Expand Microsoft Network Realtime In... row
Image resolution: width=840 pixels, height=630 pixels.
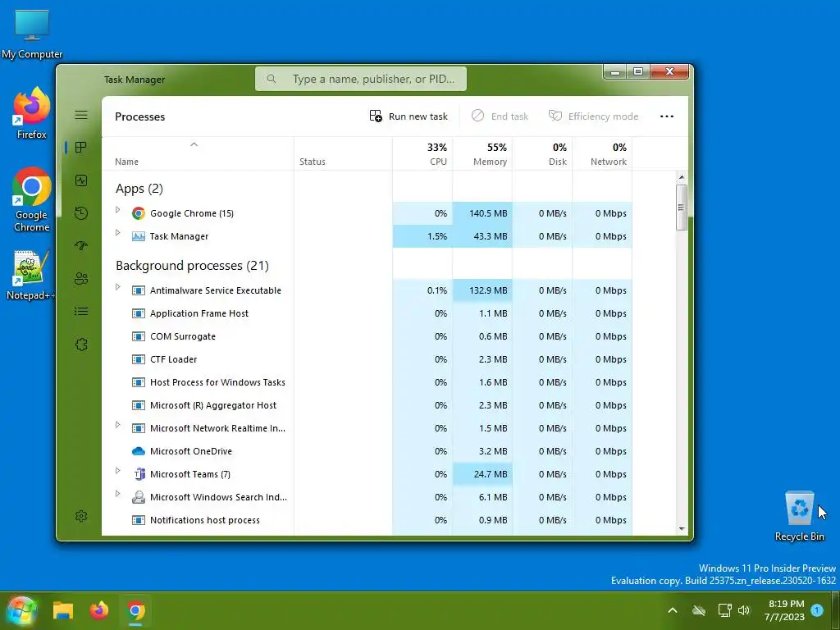coord(118,425)
